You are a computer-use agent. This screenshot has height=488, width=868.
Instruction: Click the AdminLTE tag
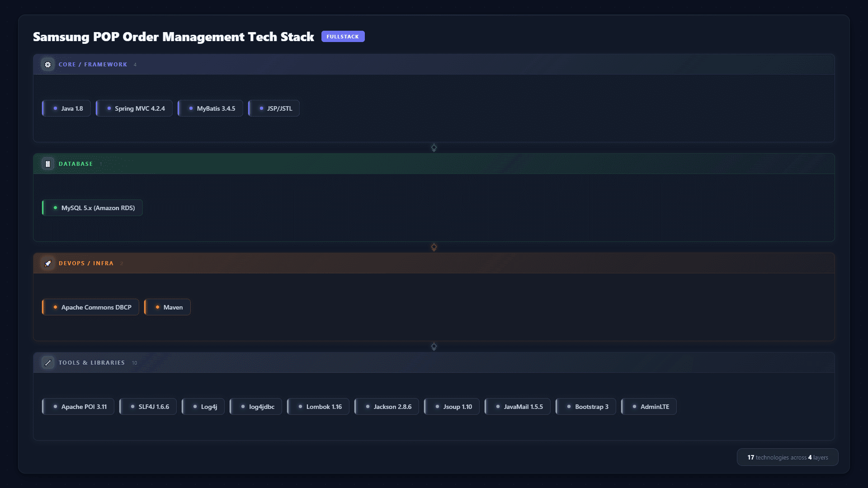(649, 407)
